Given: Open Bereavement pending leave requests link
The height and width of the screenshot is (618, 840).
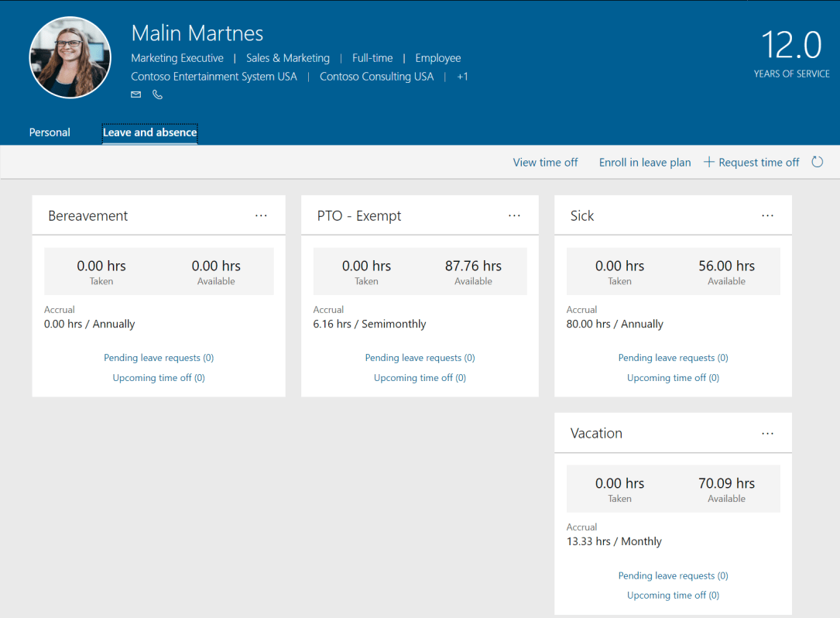Looking at the screenshot, I should (159, 358).
